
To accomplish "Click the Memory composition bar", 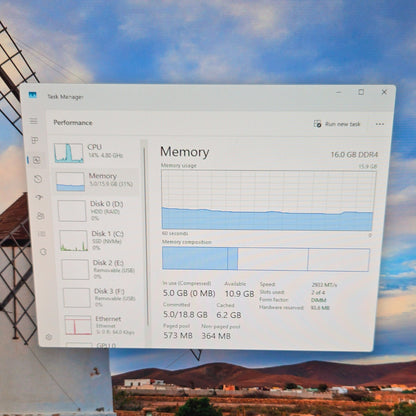I will (x=266, y=259).
